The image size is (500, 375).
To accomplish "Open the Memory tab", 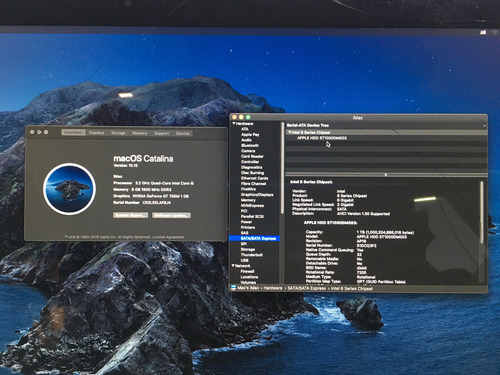I will coord(140,133).
